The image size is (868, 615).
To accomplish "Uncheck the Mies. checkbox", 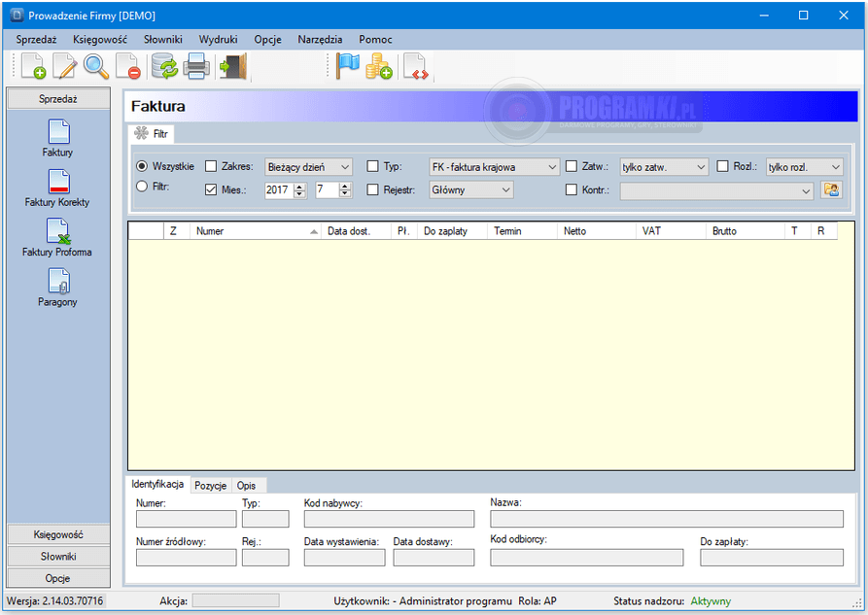I will pyautogui.click(x=211, y=189).
